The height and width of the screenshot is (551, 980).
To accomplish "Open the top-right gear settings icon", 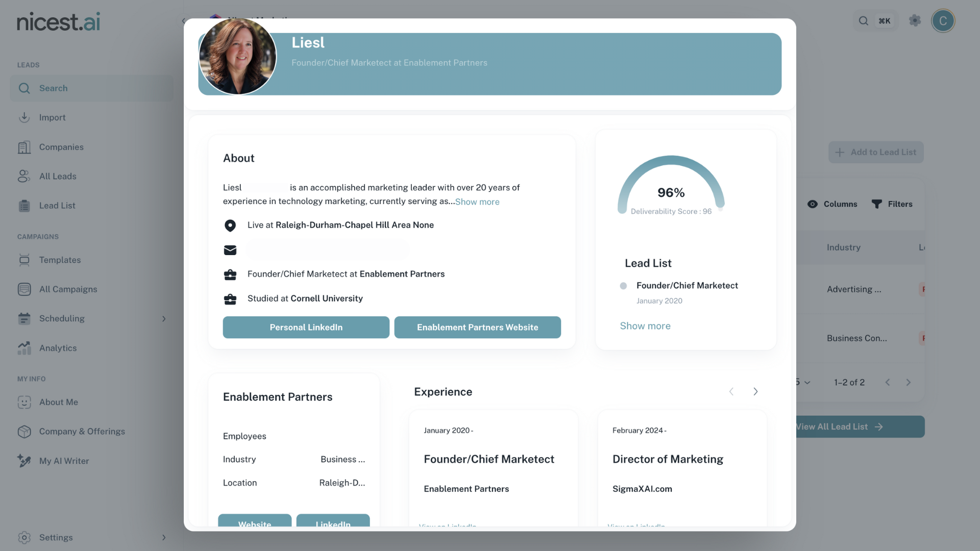I will [x=915, y=20].
